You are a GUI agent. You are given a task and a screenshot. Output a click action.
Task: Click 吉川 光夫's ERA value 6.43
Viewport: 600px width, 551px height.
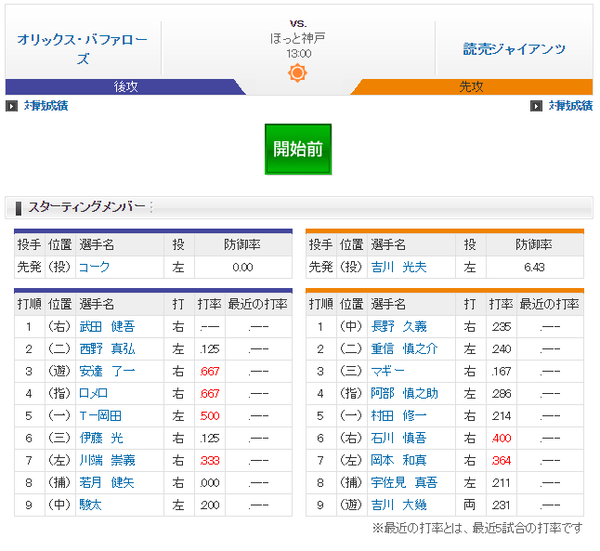pyautogui.click(x=535, y=267)
